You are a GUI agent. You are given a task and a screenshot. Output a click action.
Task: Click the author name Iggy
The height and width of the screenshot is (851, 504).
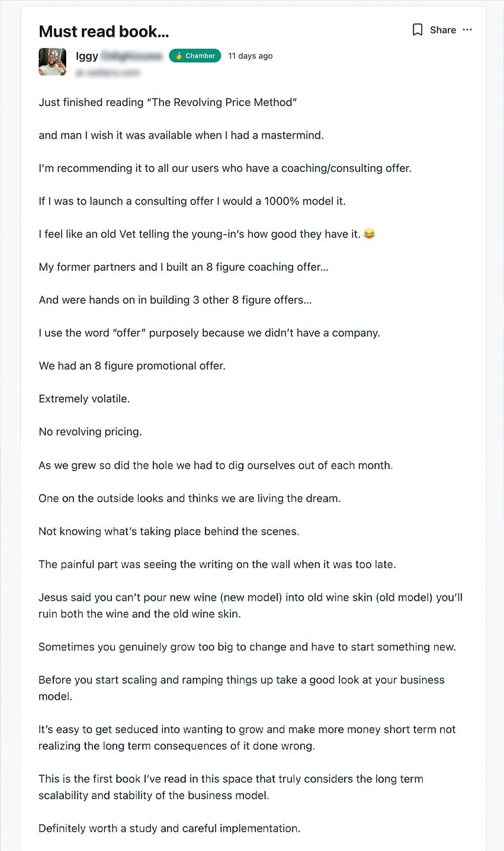tap(86, 56)
